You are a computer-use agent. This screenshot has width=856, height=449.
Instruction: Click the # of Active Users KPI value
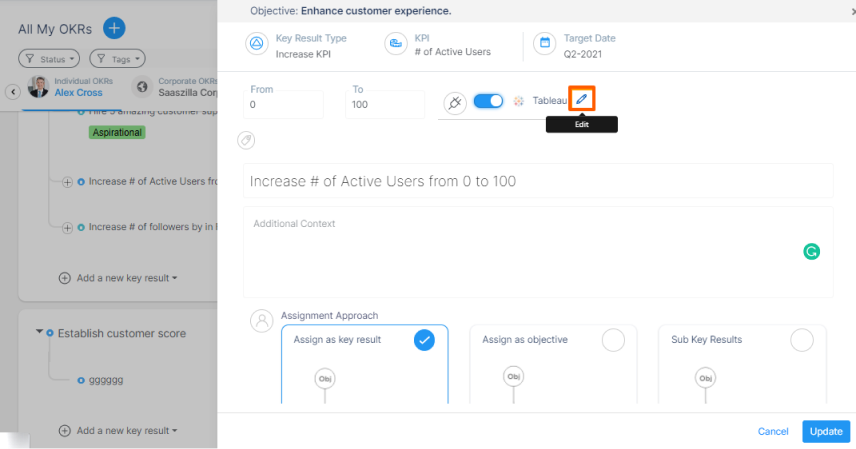(x=453, y=52)
